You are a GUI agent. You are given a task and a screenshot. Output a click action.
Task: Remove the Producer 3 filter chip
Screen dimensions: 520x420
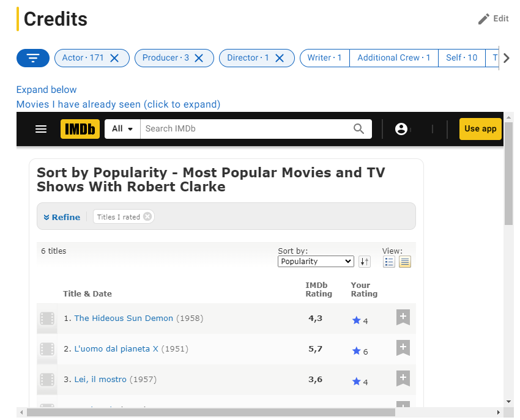pyautogui.click(x=199, y=58)
